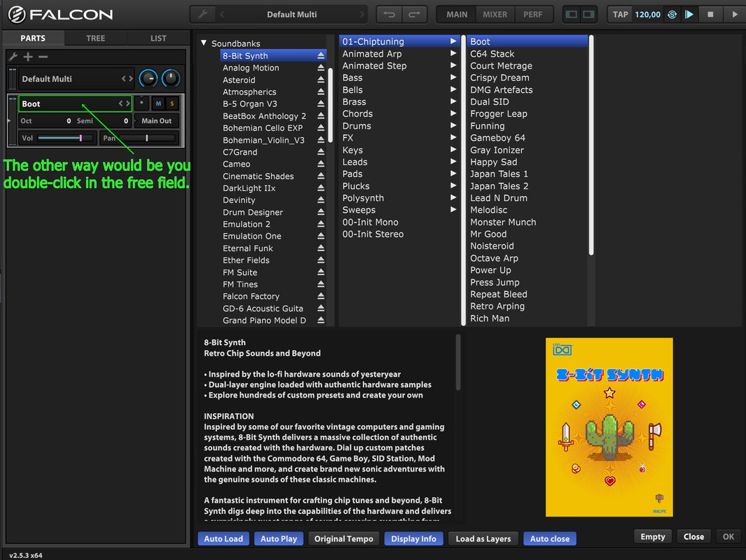746x560 pixels.
Task: Click the asterisk button on Boot part
Action: pos(141,103)
